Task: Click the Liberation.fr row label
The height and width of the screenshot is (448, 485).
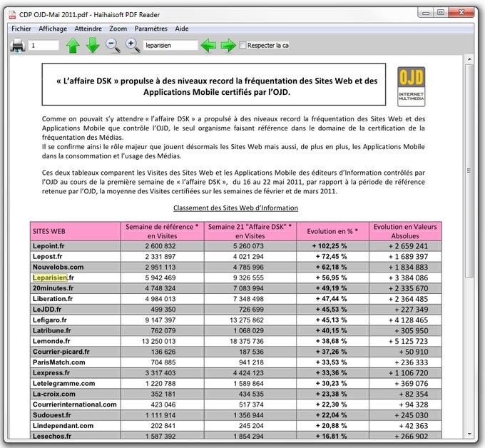Action: (x=53, y=299)
